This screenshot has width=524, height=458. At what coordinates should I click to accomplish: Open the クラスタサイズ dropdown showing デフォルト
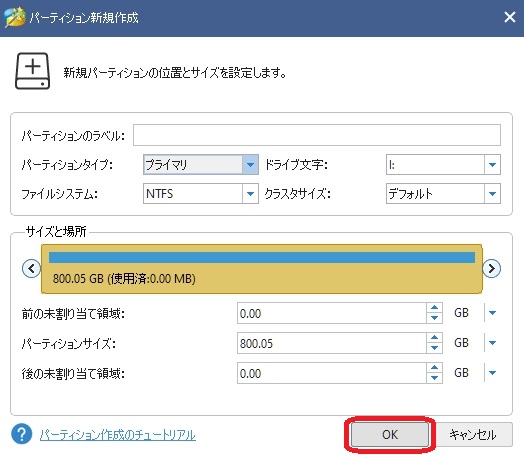pyautogui.click(x=443, y=193)
